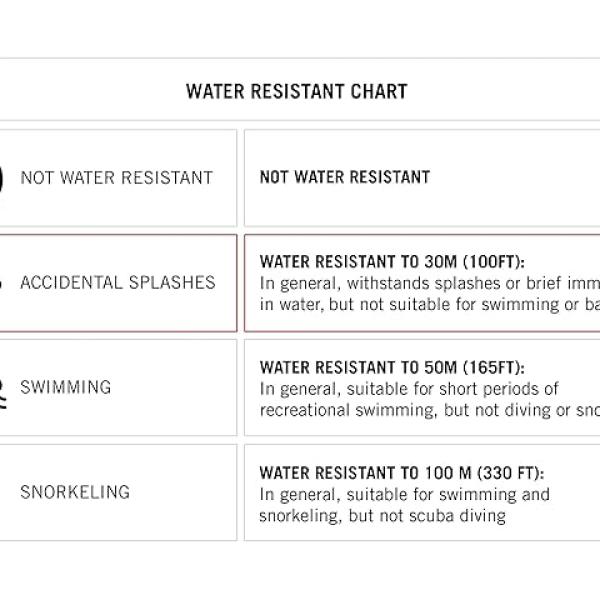This screenshot has width=600, height=600.
Task: Click the 'recreational swimming, but not diving' line
Action: (x=430, y=410)
